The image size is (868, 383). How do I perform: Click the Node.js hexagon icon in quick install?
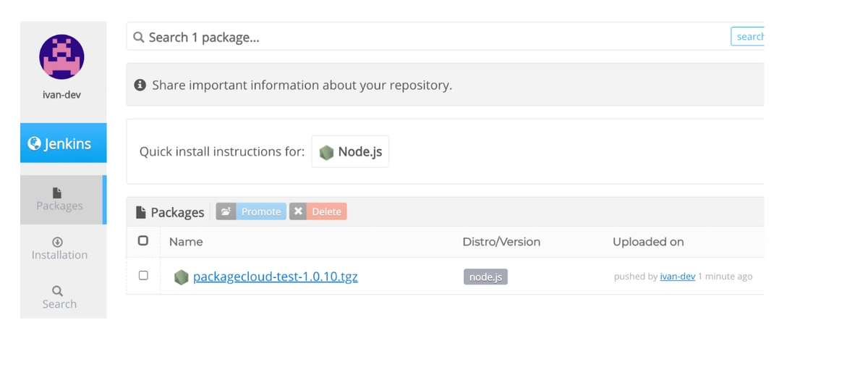(x=326, y=153)
